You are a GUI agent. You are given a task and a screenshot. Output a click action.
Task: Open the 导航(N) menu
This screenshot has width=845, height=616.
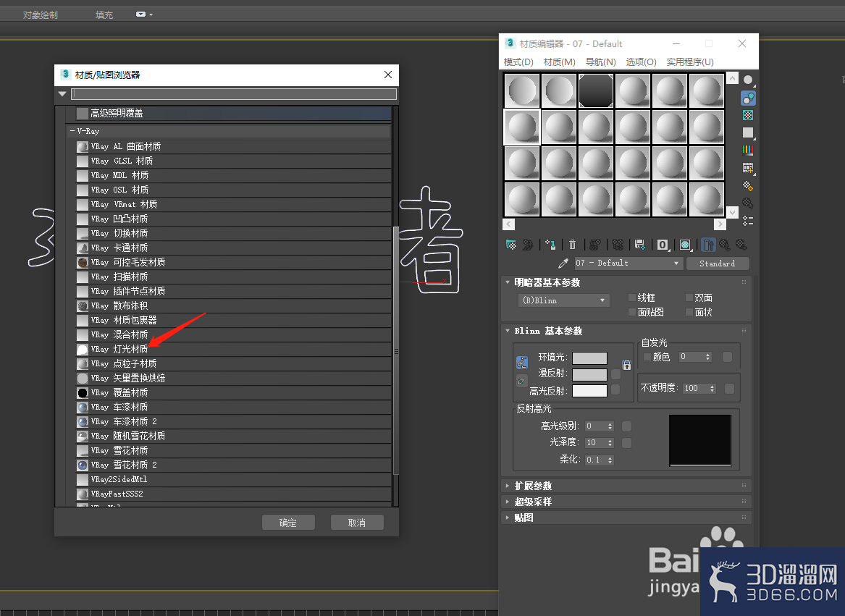(x=601, y=62)
